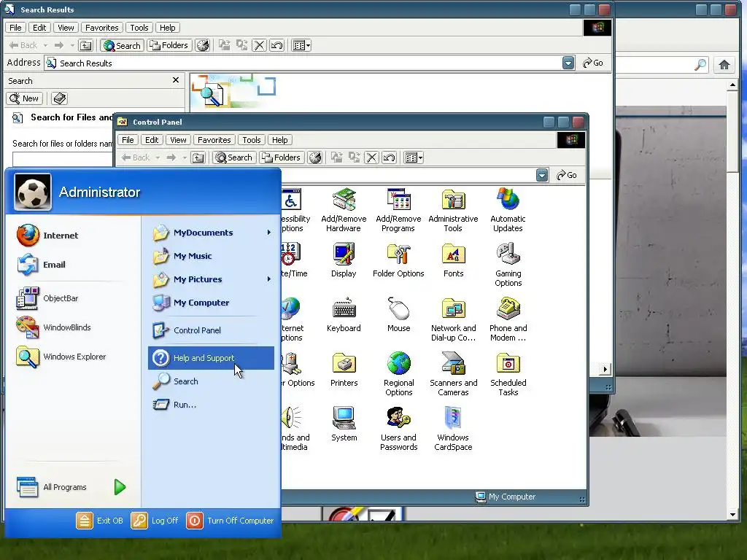This screenshot has height=560, width=747.
Task: Open Back history dropdown in Search Results
Action: (x=45, y=45)
